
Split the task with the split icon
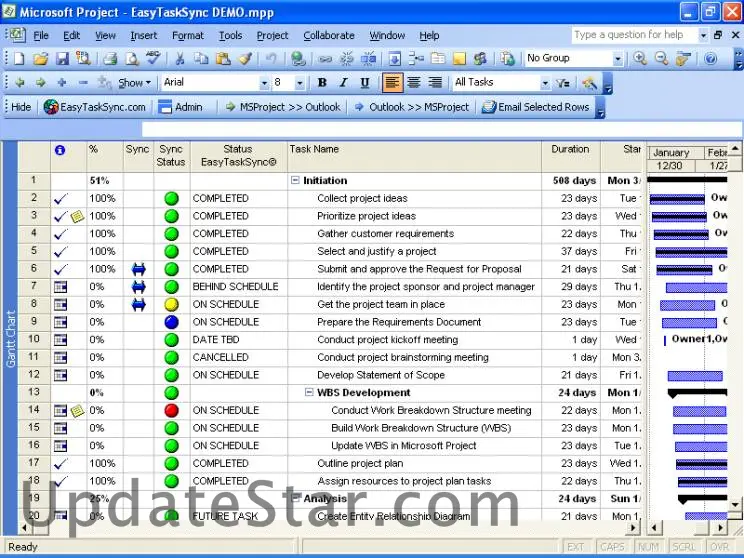coord(368,59)
